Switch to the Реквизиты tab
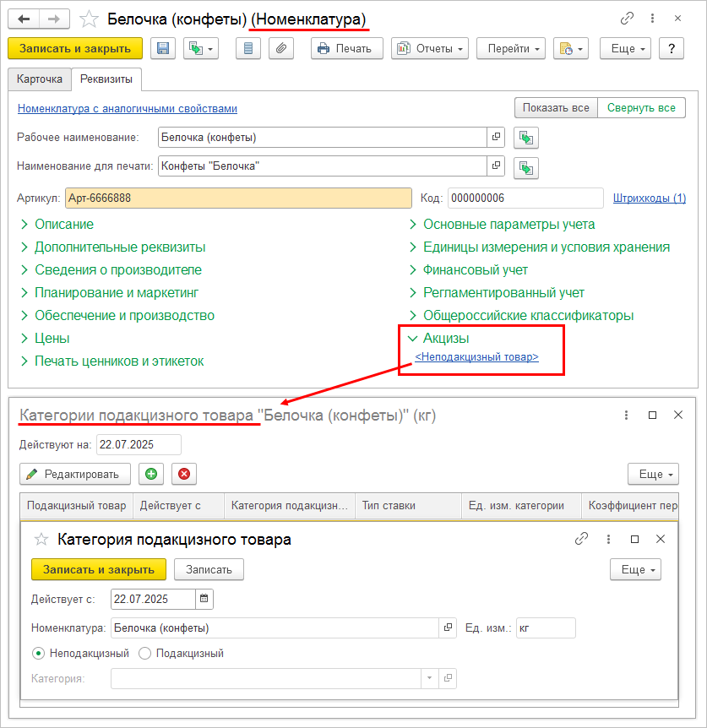This screenshot has width=707, height=728. [106, 79]
